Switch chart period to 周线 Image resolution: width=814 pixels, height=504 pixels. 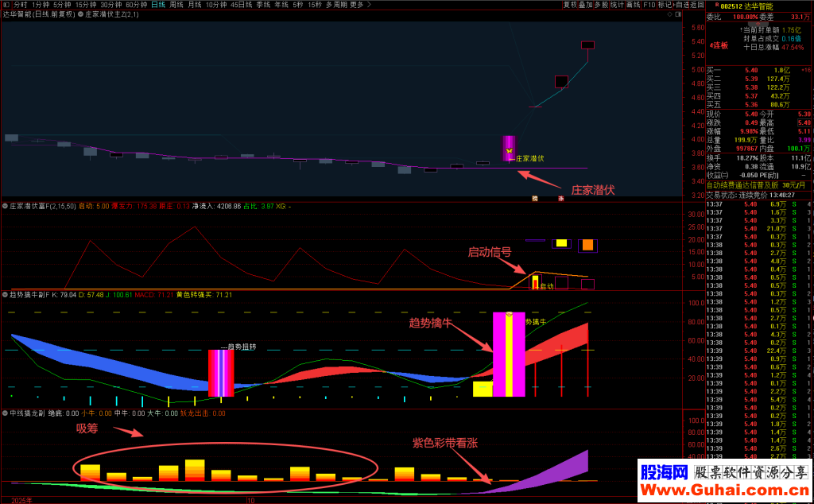point(176,5)
